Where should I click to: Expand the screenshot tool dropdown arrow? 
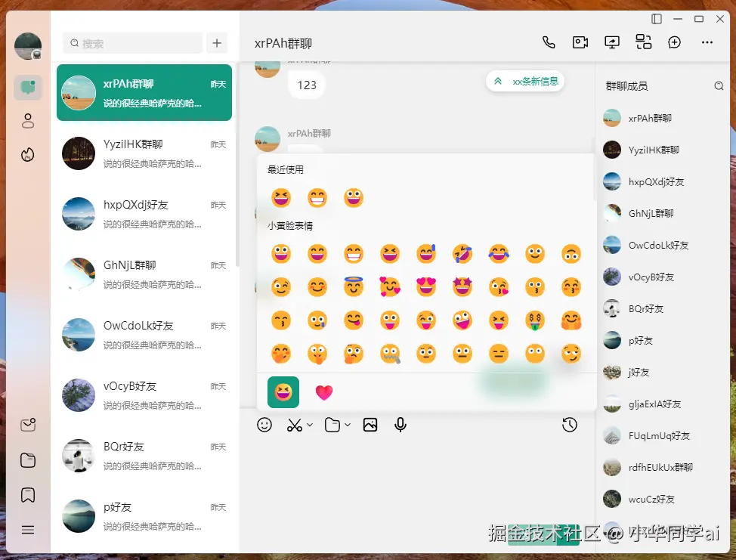(x=310, y=425)
